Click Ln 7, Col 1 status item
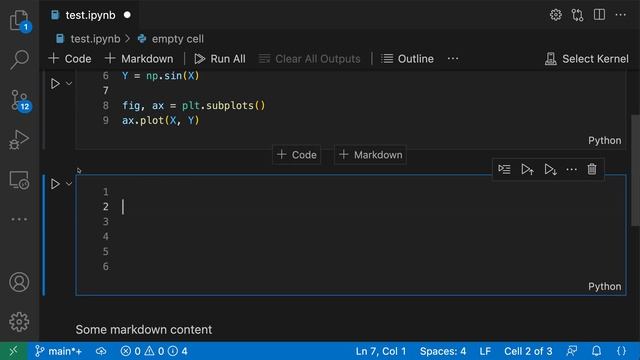 [x=381, y=351]
